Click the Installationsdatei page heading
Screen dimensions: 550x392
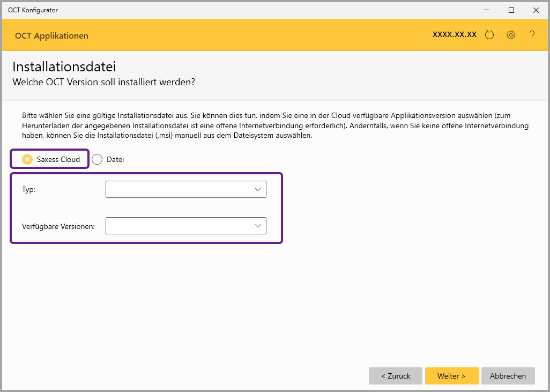coord(64,67)
